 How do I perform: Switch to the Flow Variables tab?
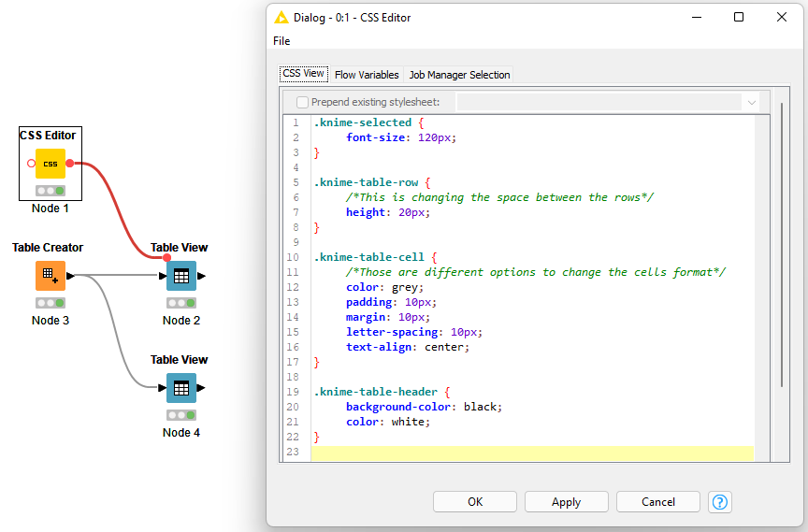(x=367, y=75)
